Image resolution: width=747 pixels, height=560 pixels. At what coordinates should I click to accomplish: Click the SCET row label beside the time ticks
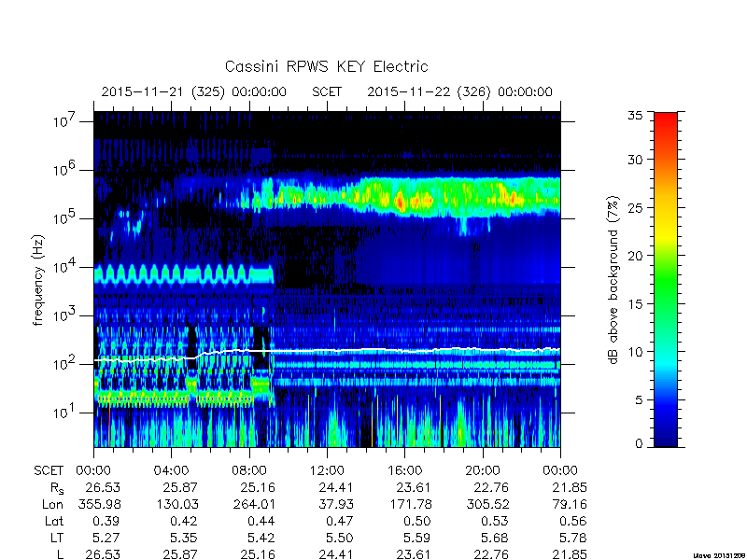[x=49, y=470]
